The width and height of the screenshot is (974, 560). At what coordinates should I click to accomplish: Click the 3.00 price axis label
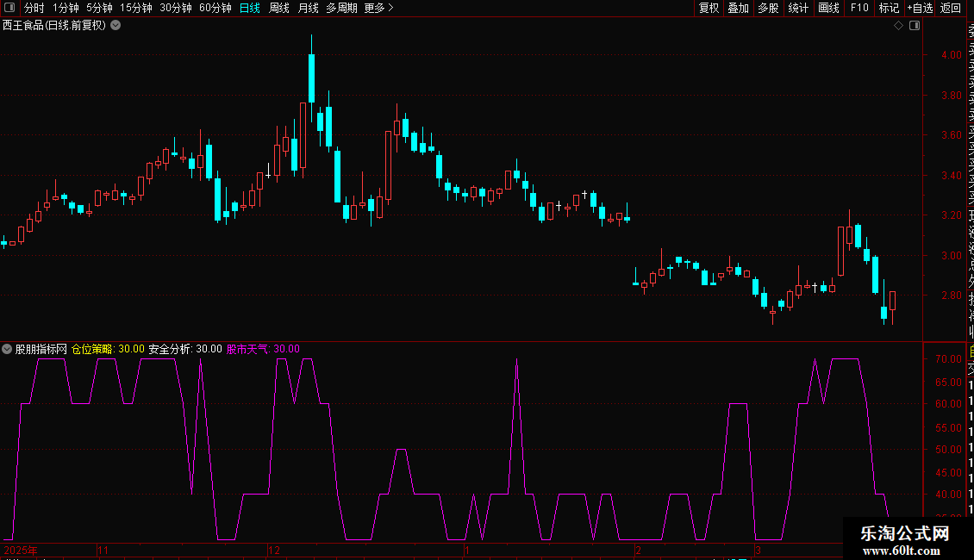tap(951, 255)
